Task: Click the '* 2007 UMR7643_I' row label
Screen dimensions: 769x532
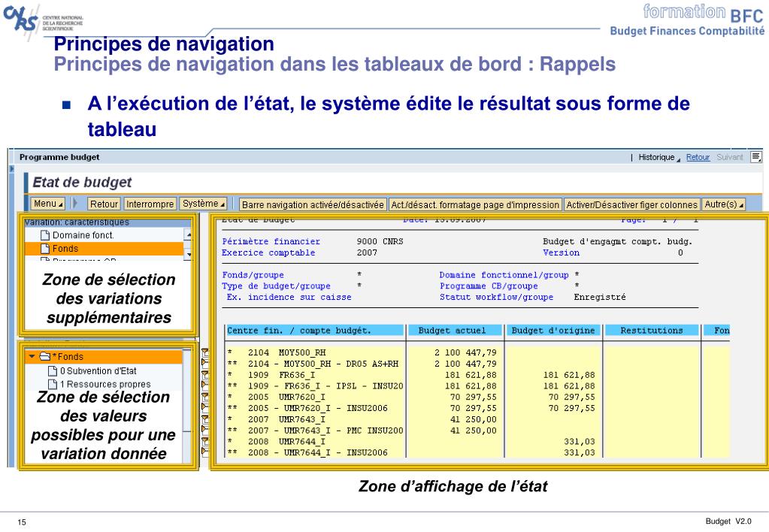Action: click(x=276, y=420)
